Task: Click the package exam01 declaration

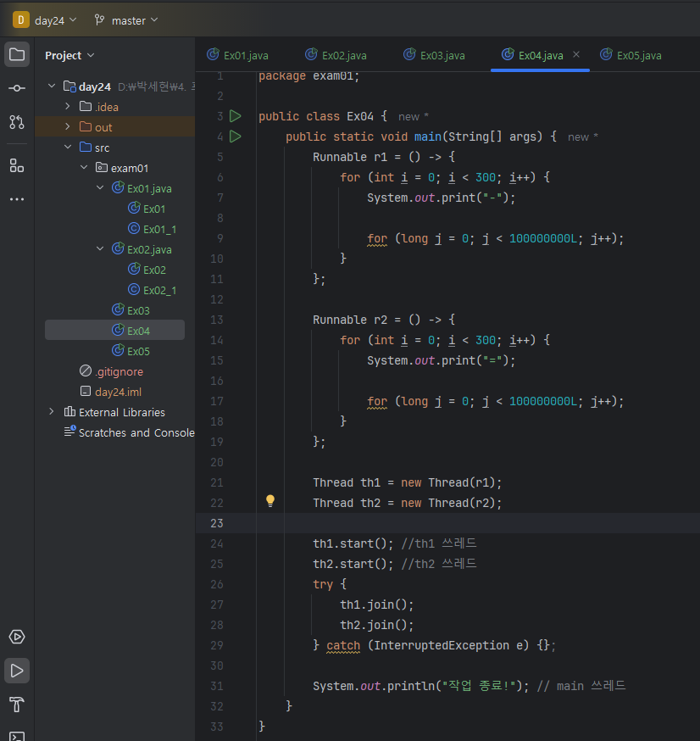Action: click(x=309, y=76)
